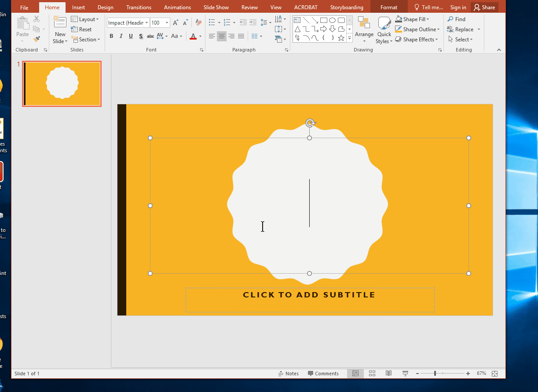This screenshot has height=392, width=538.
Task: Select the Isosceles Triangle shape
Action: tap(297, 29)
